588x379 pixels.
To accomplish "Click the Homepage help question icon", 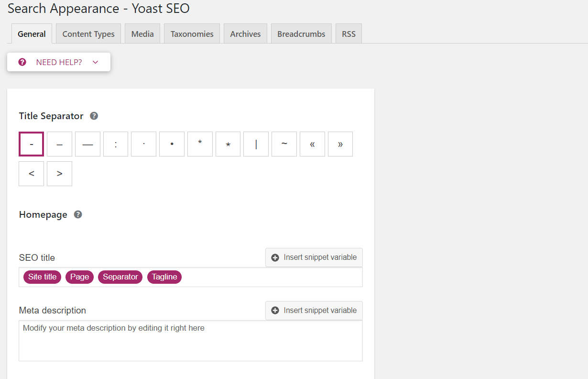I will pos(78,214).
